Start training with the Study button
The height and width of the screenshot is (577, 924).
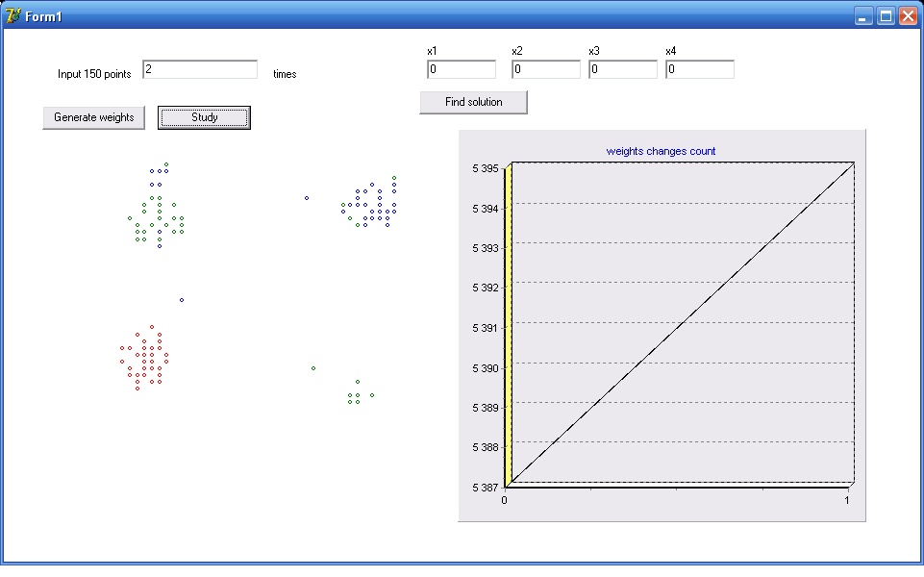204,117
